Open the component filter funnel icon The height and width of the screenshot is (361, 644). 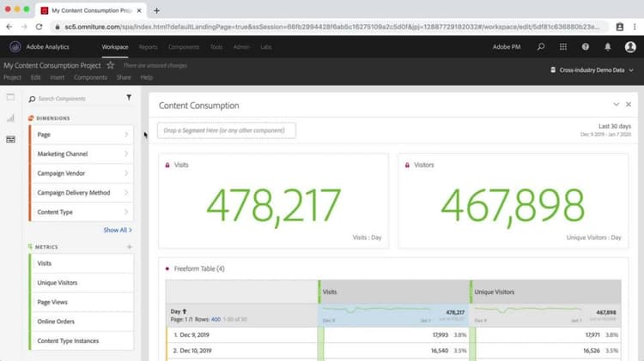click(129, 98)
